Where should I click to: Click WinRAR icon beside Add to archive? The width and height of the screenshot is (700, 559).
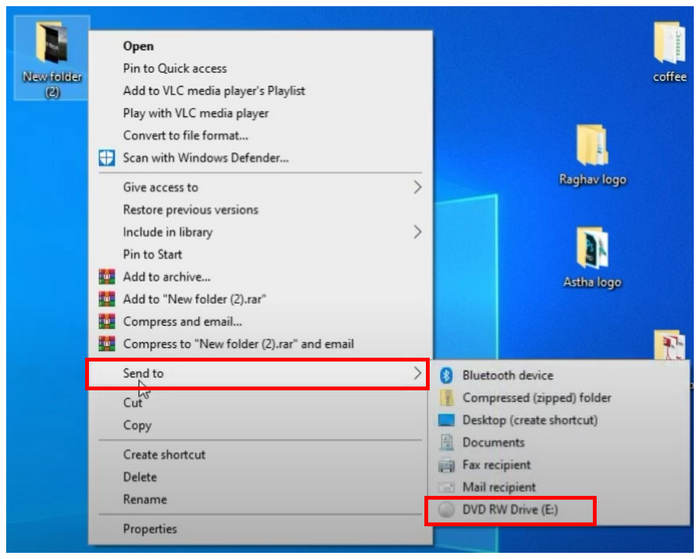(107, 277)
